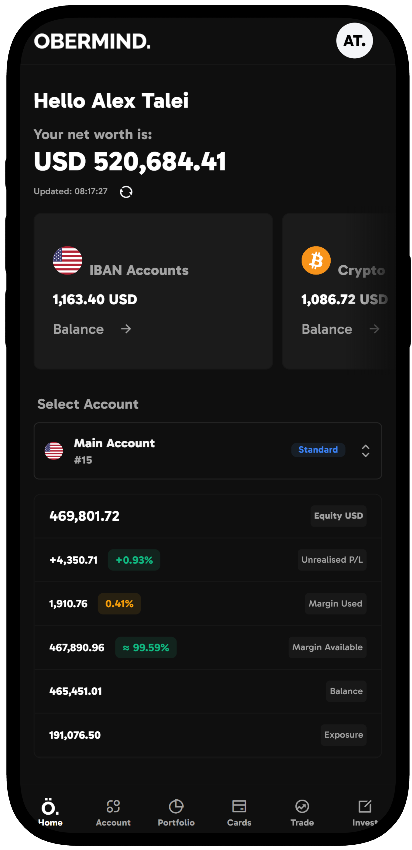Tap the Unrealised P/L label

(x=332, y=560)
